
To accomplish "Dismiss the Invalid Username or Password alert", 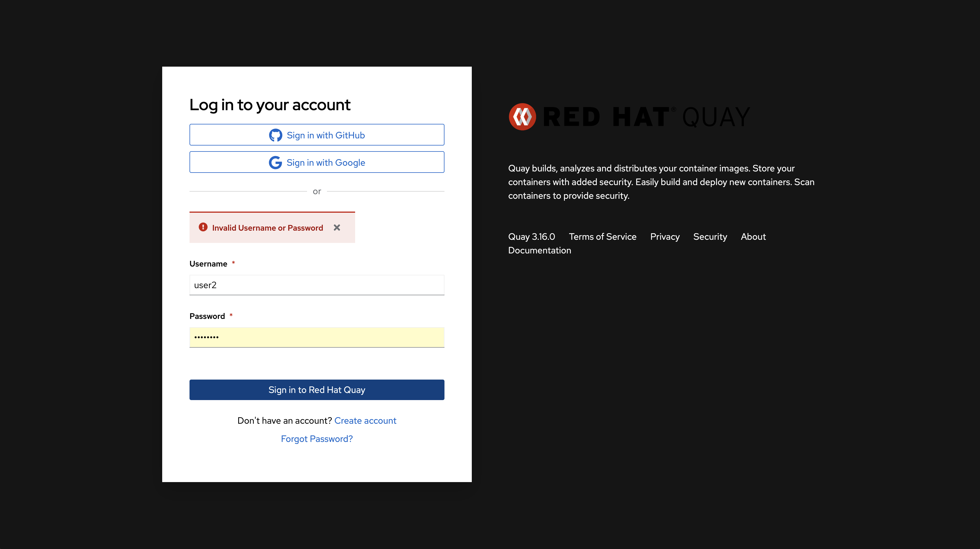I will (337, 227).
